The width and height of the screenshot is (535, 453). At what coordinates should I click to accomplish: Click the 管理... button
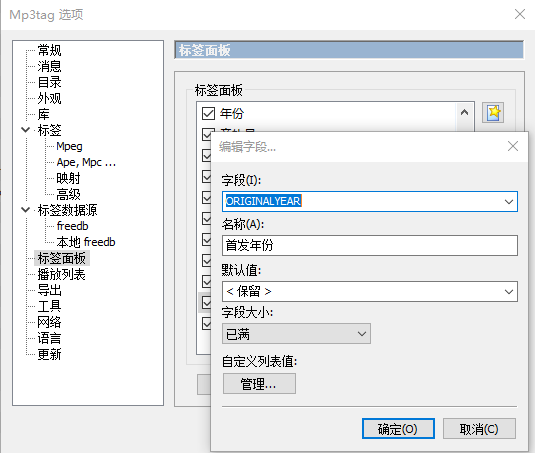pyautogui.click(x=259, y=384)
